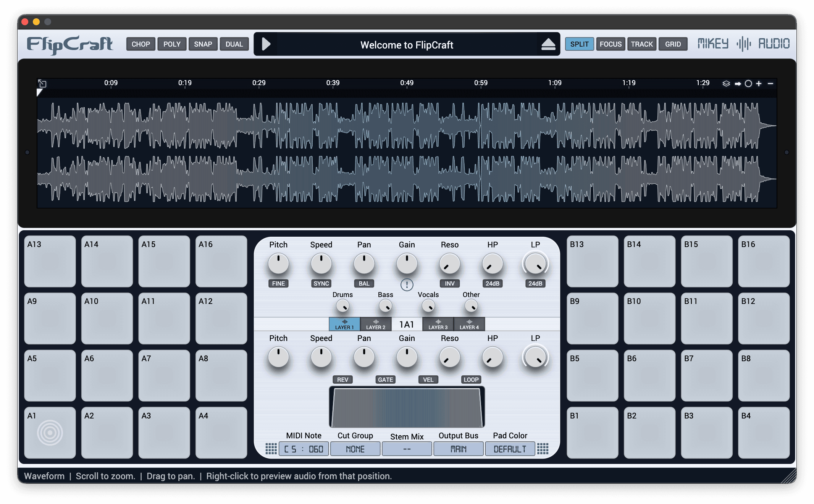This screenshot has height=504, width=814.
Task: Click the right arrow icon in timeline ruler
Action: (x=738, y=84)
